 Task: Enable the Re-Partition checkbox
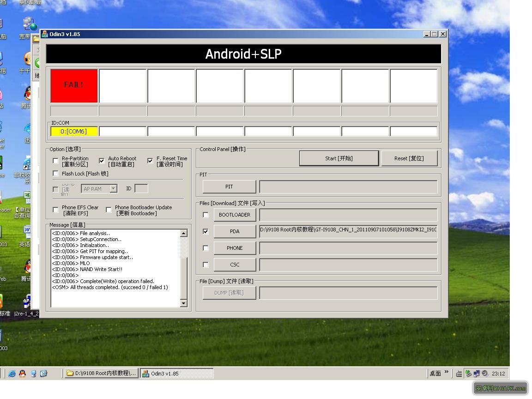coord(55,161)
